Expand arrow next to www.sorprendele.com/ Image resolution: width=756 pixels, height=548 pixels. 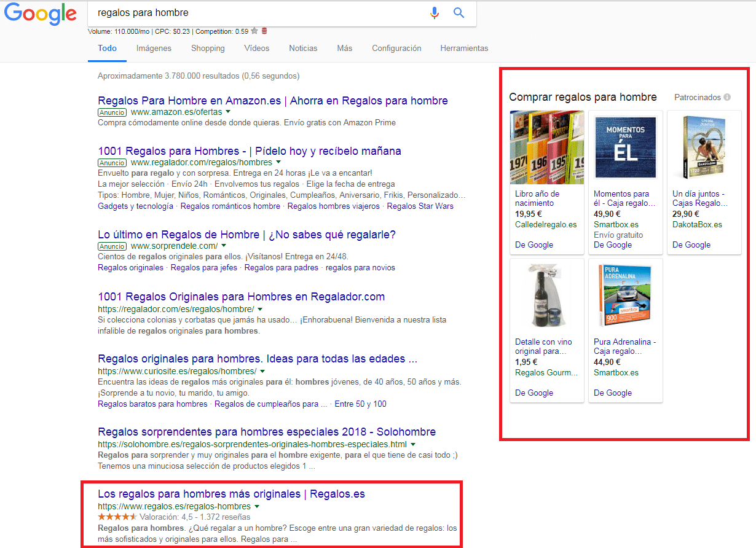[223, 246]
